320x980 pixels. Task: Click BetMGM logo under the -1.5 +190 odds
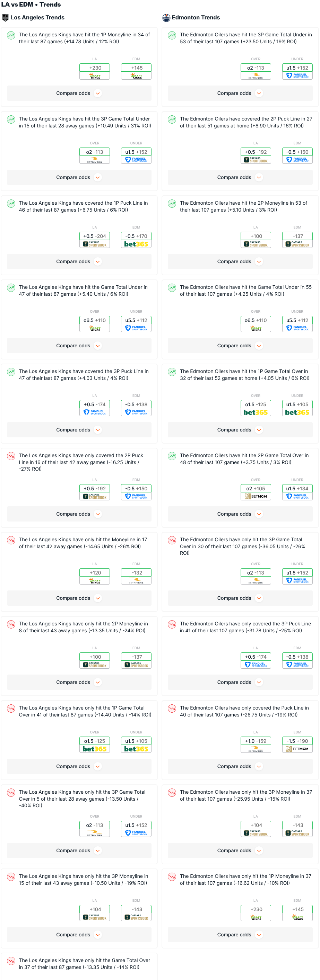tap(297, 749)
